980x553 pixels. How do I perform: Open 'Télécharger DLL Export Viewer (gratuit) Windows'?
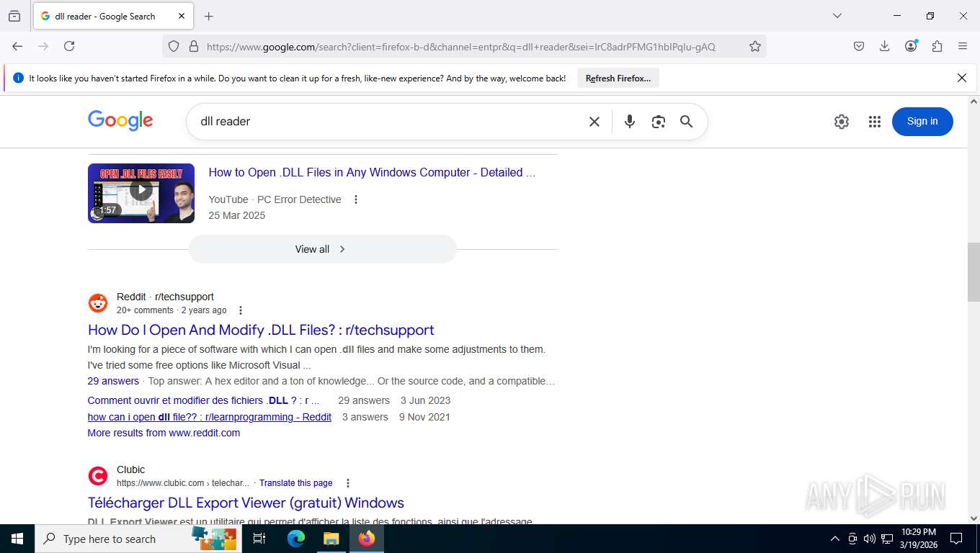[x=246, y=503]
